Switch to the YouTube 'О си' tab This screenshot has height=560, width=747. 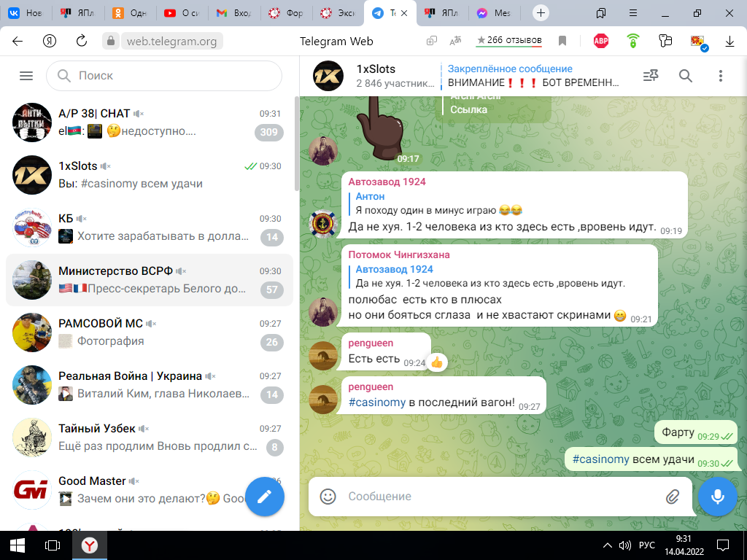tap(182, 13)
